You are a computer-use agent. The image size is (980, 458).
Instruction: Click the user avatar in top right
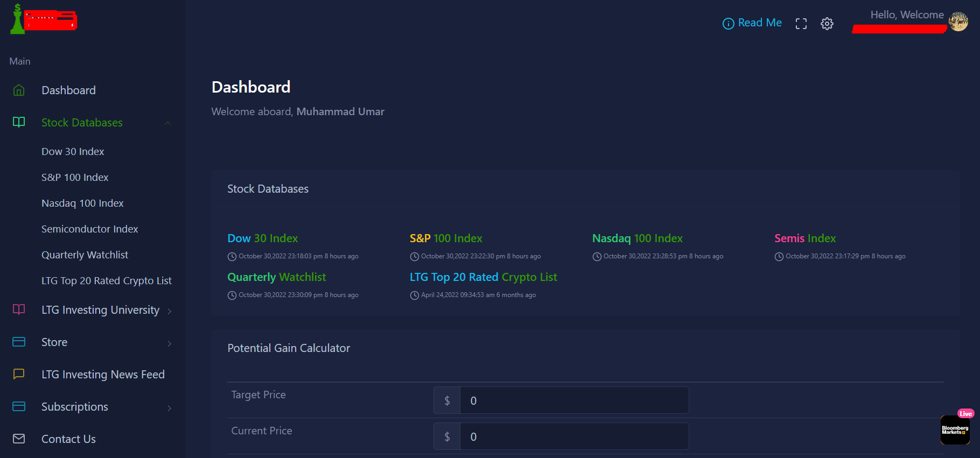point(958,22)
